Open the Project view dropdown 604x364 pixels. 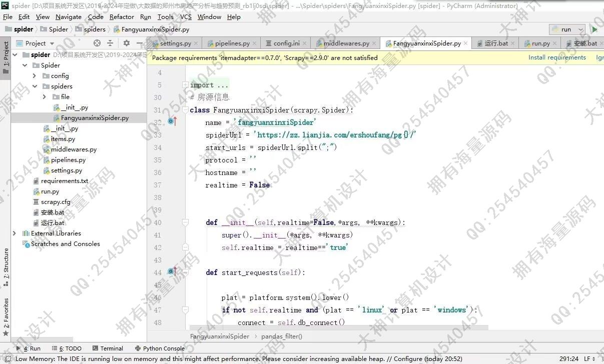coord(35,43)
